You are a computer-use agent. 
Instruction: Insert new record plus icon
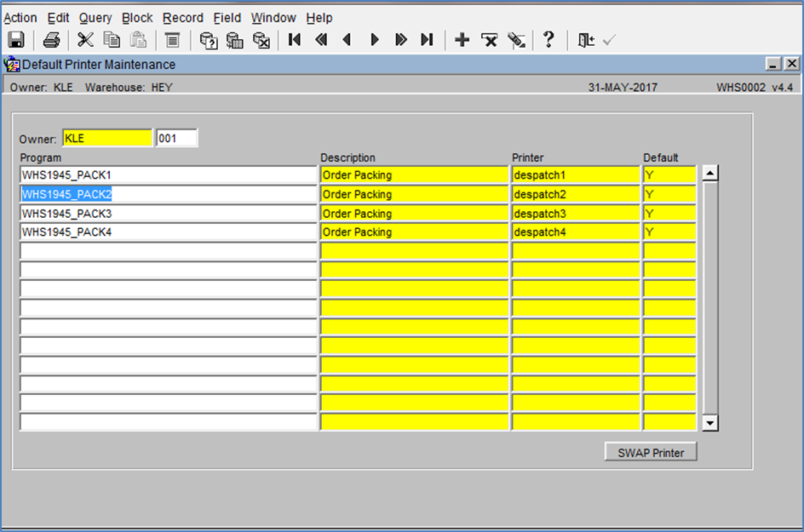[x=462, y=39]
